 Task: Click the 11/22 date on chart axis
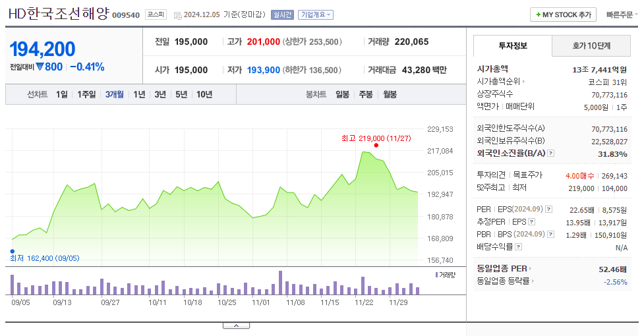pyautogui.click(x=364, y=303)
